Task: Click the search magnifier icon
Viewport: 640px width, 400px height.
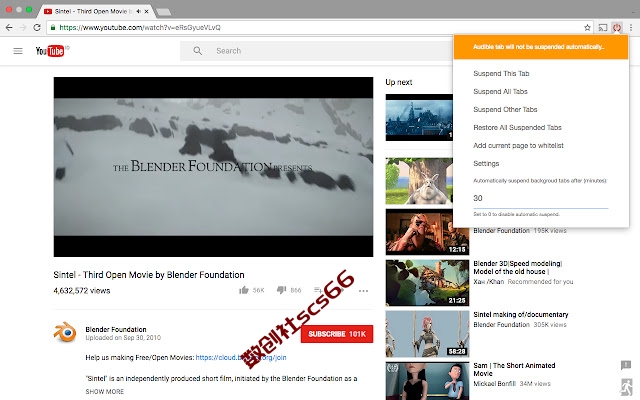Action: pyautogui.click(x=198, y=51)
